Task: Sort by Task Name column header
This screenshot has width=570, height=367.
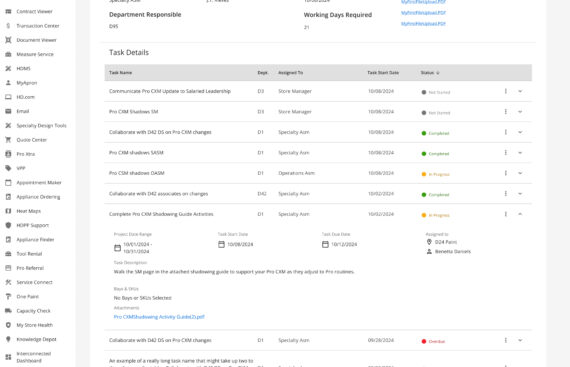Action: [120, 73]
